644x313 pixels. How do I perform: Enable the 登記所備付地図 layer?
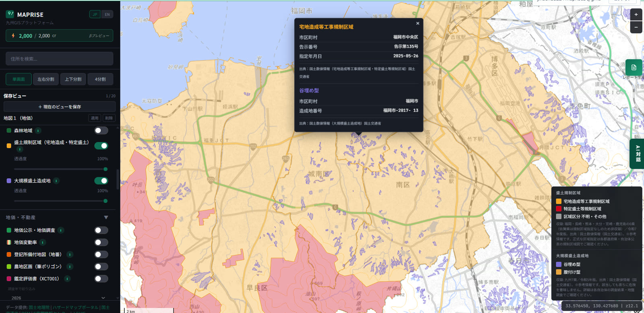pyautogui.click(x=101, y=254)
